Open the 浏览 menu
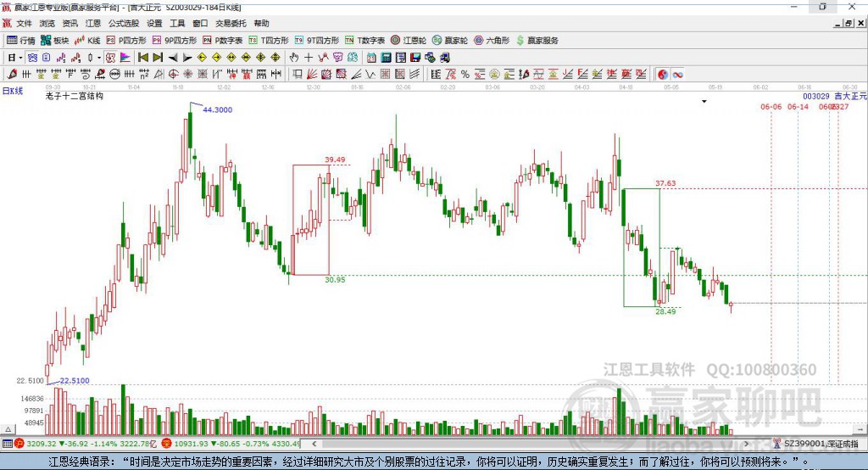This screenshot has width=868, height=470. (x=47, y=23)
